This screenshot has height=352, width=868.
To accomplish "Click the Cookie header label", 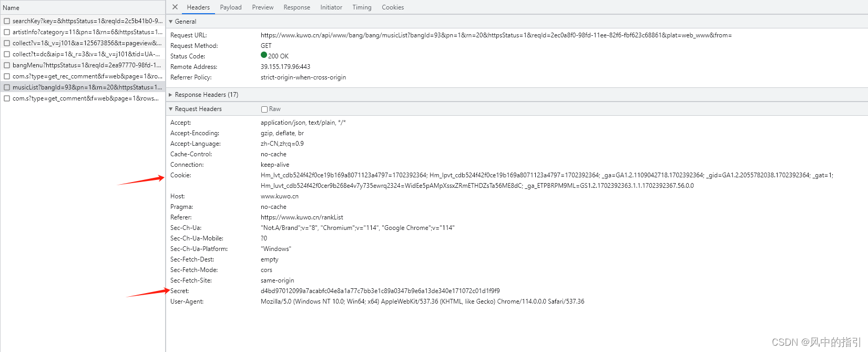I will (x=181, y=175).
